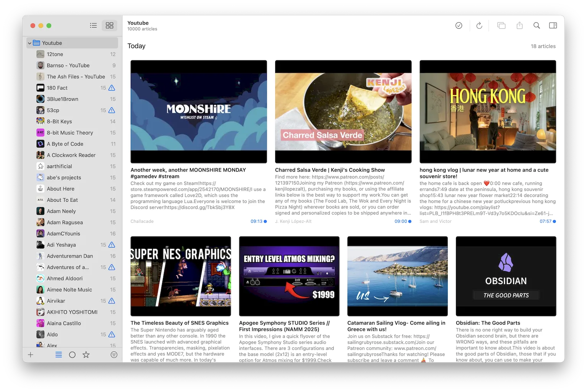Viewport: 587px width, 392px height.
Task: Show only unread articles
Action: pos(72,355)
